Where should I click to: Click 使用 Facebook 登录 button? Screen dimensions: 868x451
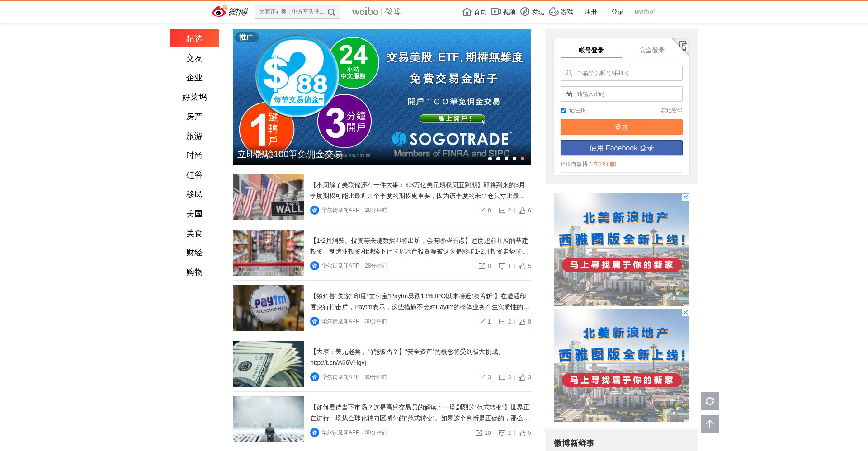622,148
